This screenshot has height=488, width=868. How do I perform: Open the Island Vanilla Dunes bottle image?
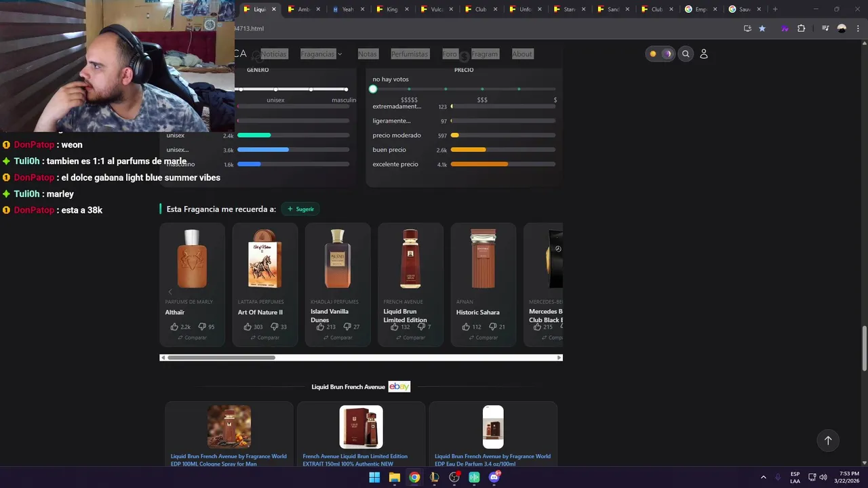click(337, 259)
